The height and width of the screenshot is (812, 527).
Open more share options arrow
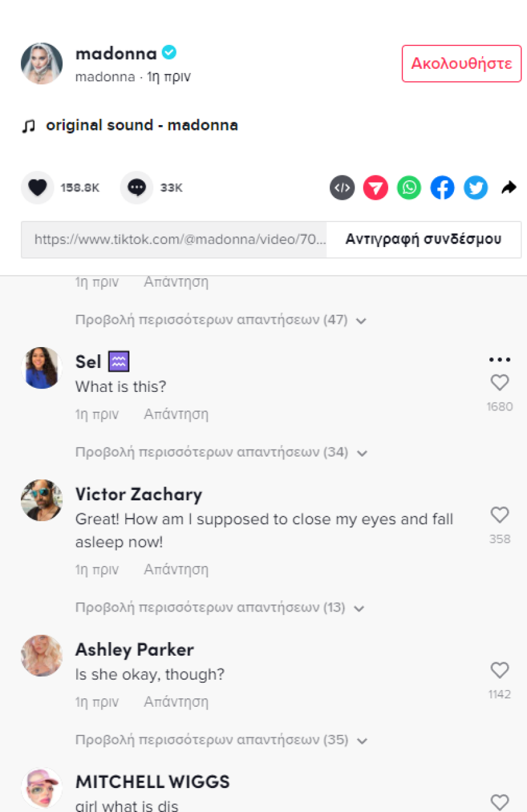[508, 188]
